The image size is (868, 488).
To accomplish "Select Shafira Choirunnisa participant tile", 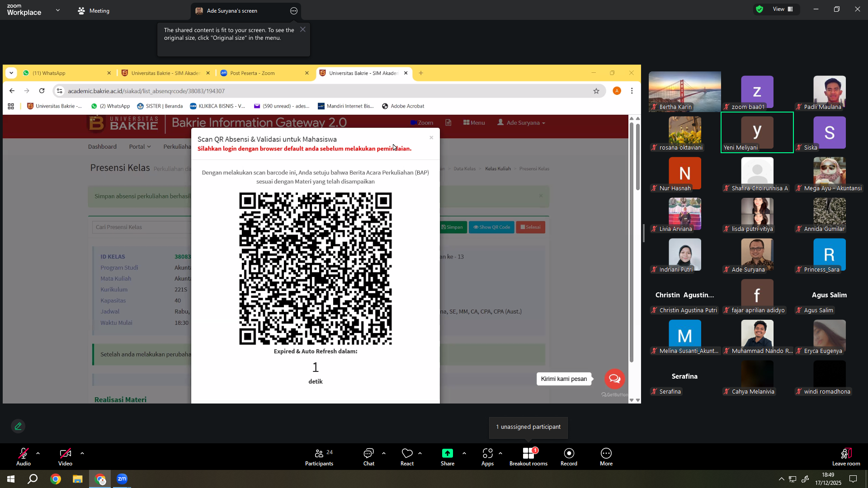I will pos(757,173).
